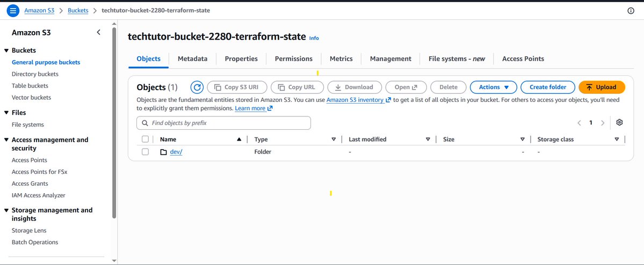Click the external link icon beside Learn more

click(x=270, y=108)
